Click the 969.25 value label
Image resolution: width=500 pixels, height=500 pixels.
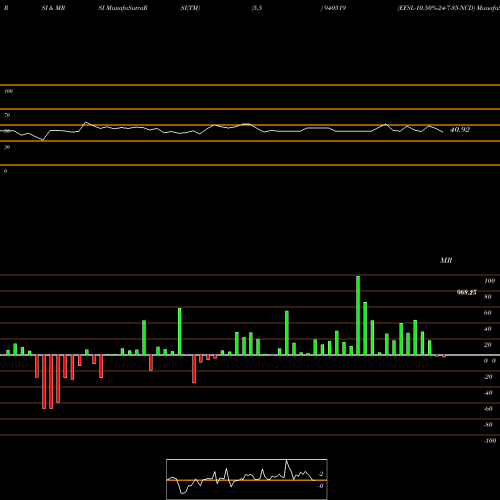click(466, 292)
